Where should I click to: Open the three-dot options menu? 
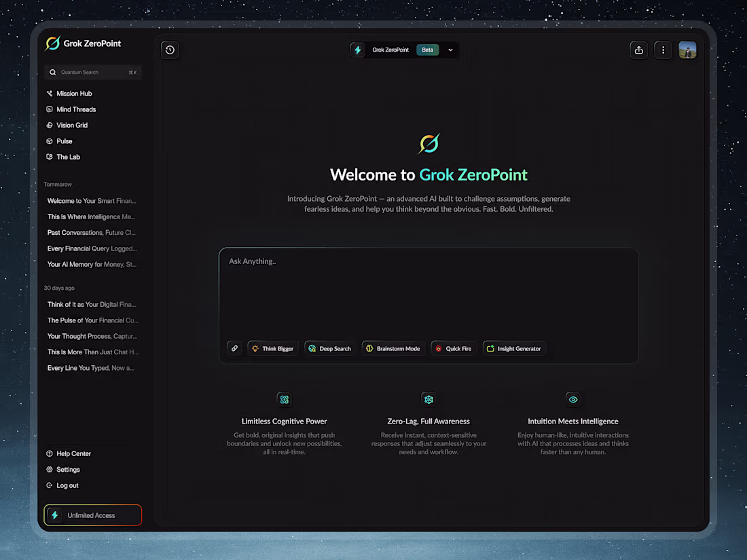pyautogui.click(x=663, y=50)
